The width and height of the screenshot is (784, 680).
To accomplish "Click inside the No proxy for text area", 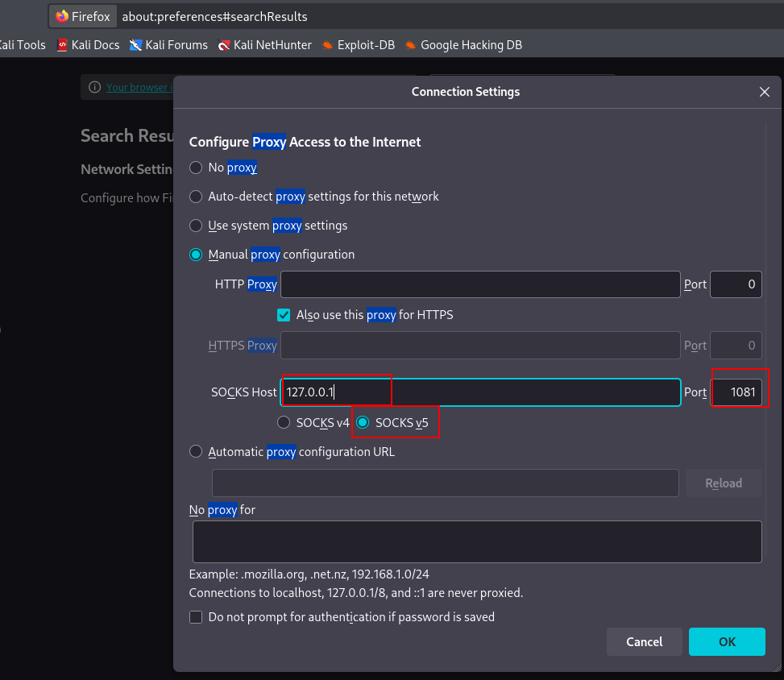I will (x=477, y=541).
